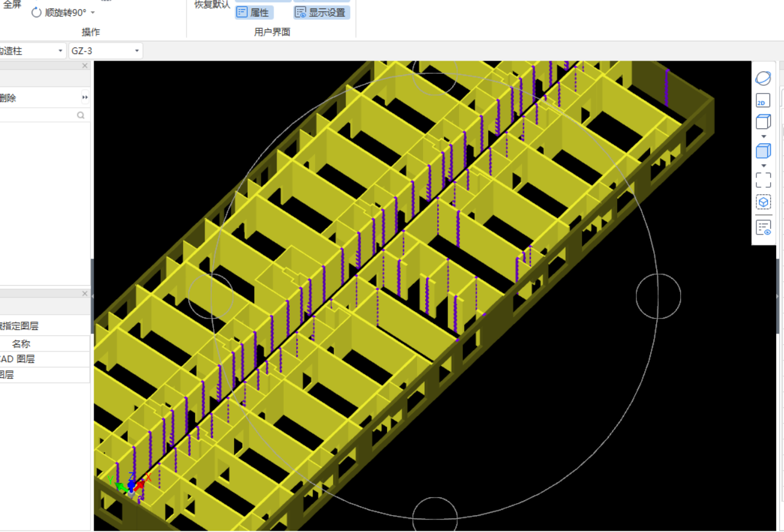
Task: Click the search magnifier icon in left panel
Action: point(81,116)
